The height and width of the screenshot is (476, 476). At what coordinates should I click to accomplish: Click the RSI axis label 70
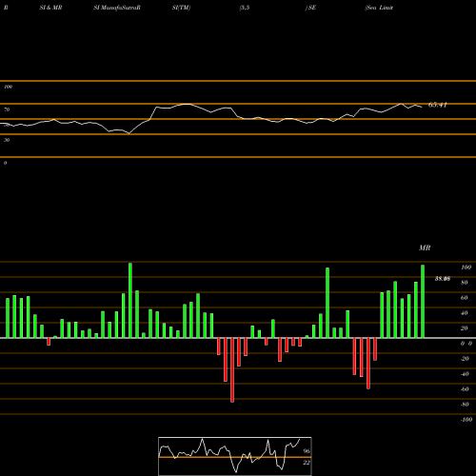tap(7, 109)
